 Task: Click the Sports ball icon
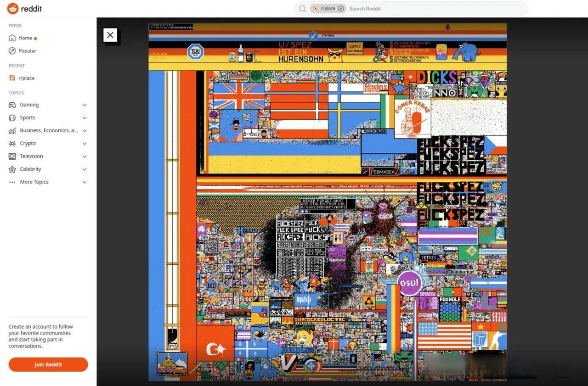pyautogui.click(x=12, y=118)
